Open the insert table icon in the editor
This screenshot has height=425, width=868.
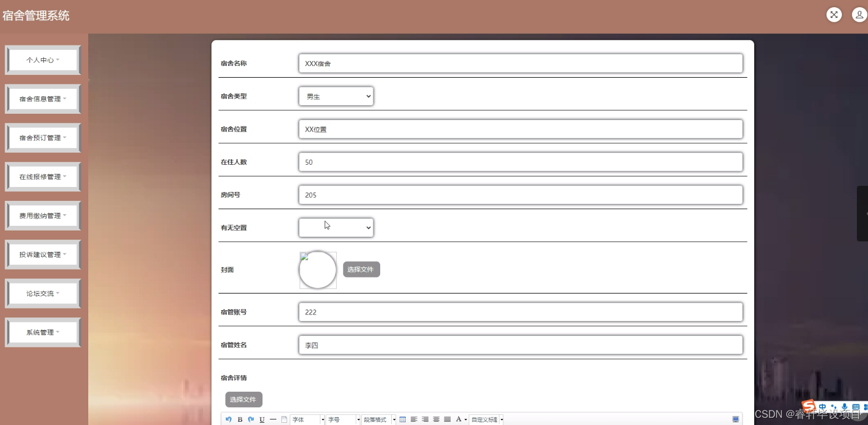pyautogui.click(x=402, y=419)
